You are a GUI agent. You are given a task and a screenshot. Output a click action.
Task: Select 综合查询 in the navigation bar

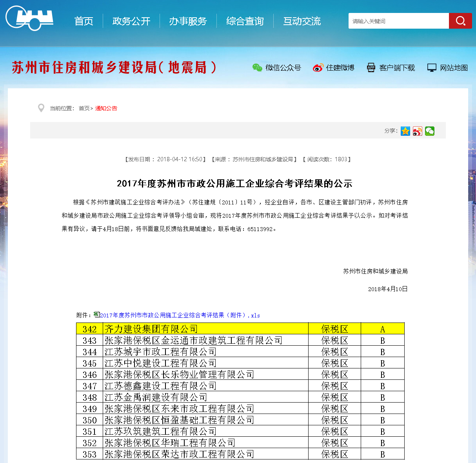coord(245,21)
